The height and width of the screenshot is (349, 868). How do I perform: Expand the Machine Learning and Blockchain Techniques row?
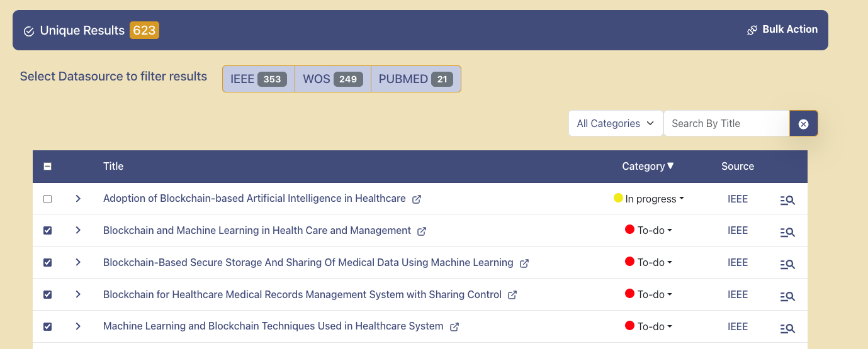(78, 327)
